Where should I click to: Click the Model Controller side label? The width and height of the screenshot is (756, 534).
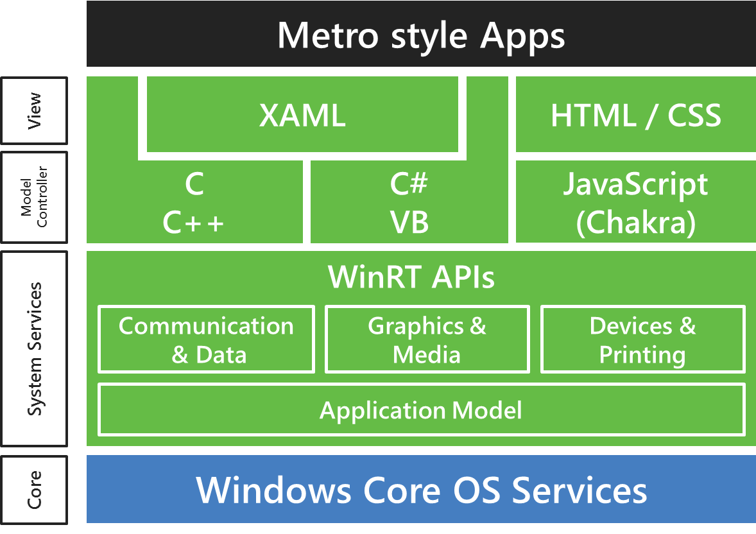pyautogui.click(x=34, y=197)
